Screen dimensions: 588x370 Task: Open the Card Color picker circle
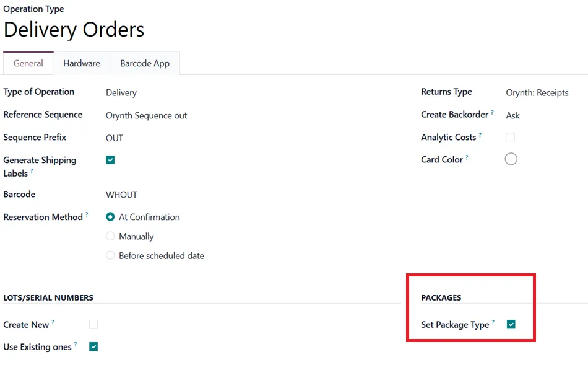click(511, 159)
